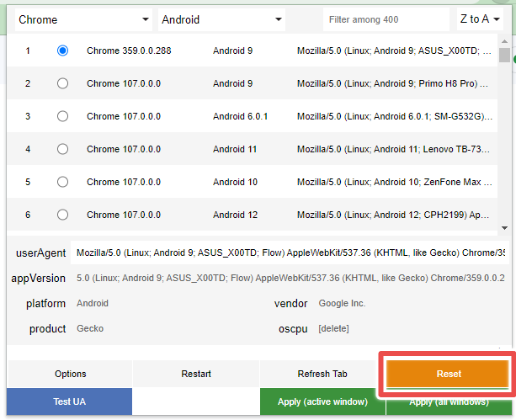Click the Filter among 400 search field
516x420 pixels.
click(x=386, y=19)
